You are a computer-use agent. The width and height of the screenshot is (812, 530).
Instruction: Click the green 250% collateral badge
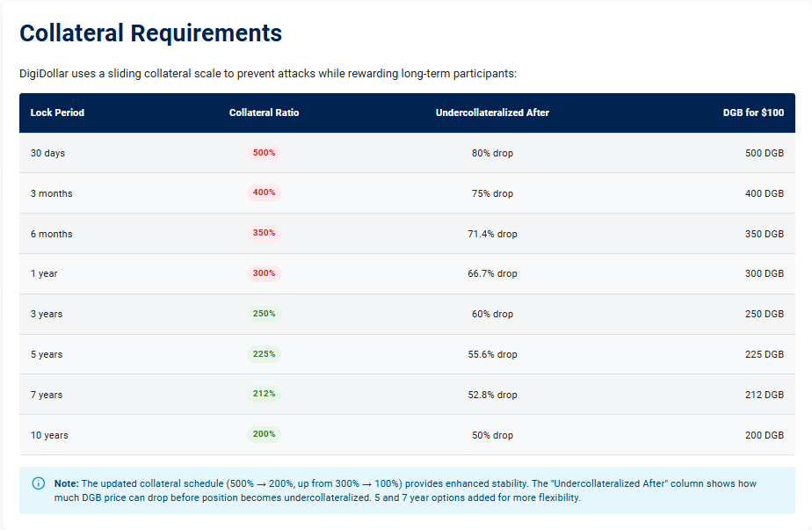pos(264,314)
